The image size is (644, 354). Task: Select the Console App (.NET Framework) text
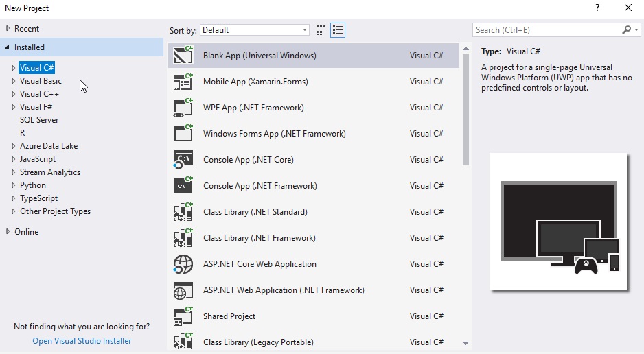pyautogui.click(x=260, y=185)
